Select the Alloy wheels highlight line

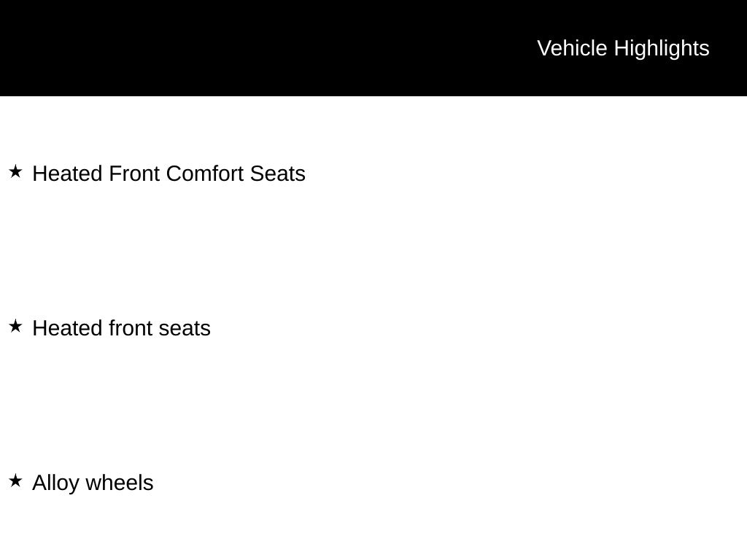93,483
